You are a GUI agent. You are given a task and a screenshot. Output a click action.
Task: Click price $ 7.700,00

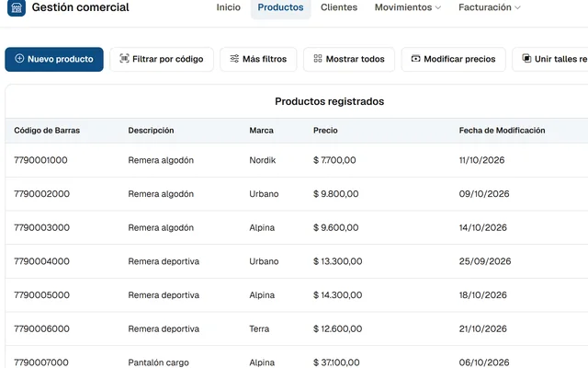point(334,160)
